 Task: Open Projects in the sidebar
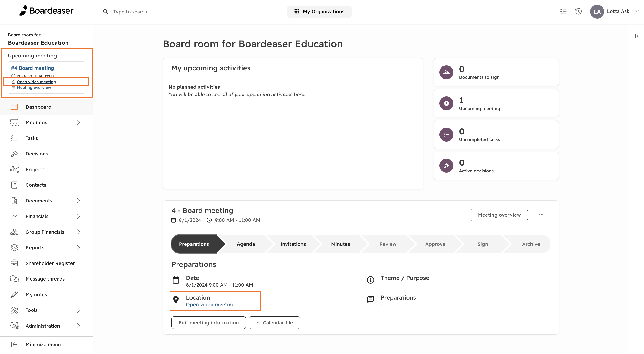pos(47,169)
